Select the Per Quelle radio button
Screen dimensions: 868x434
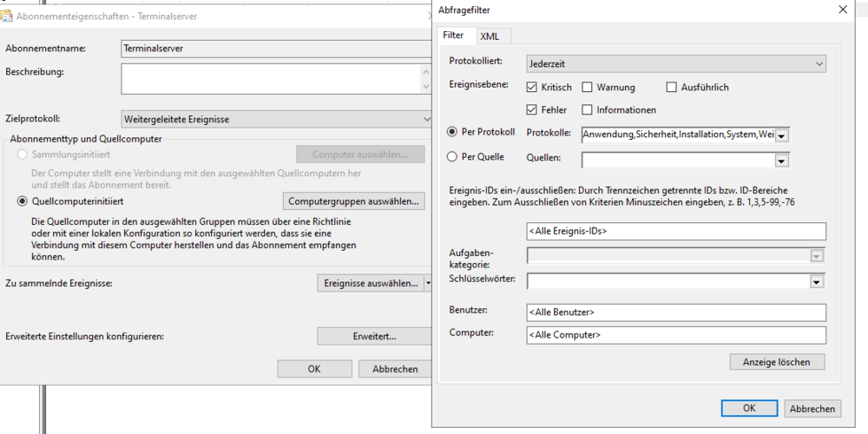(451, 157)
